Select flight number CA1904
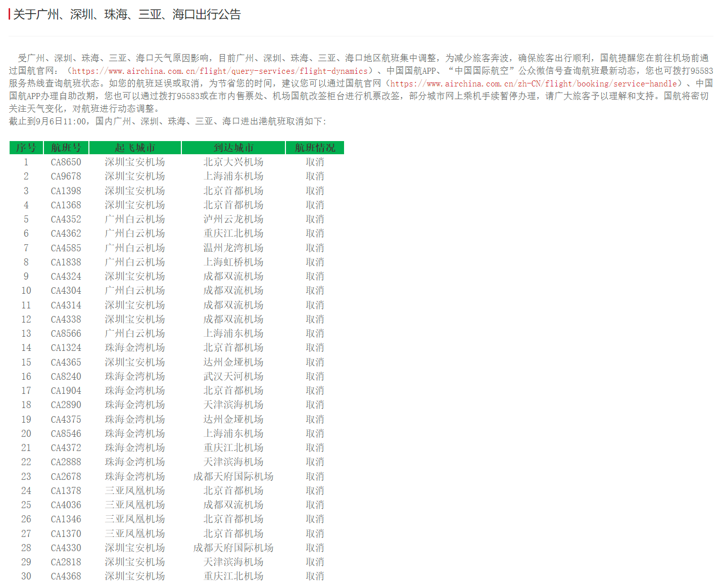This screenshot has width=728, height=584. [66, 391]
